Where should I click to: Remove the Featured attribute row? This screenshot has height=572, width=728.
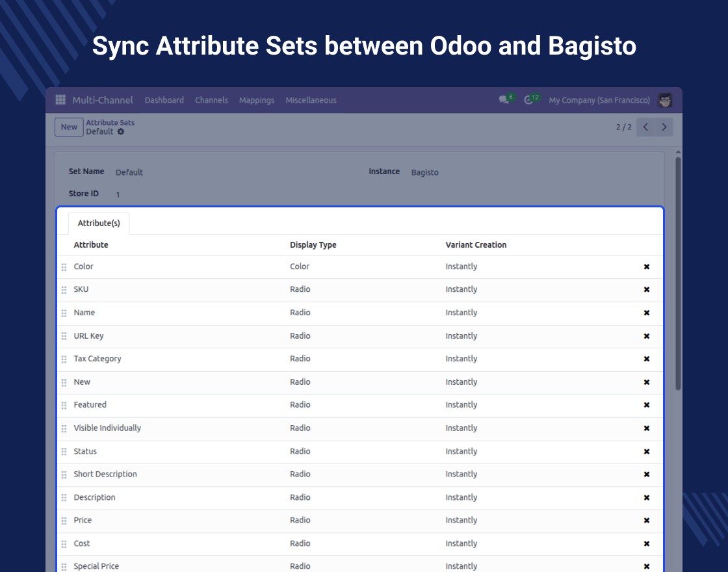point(646,405)
